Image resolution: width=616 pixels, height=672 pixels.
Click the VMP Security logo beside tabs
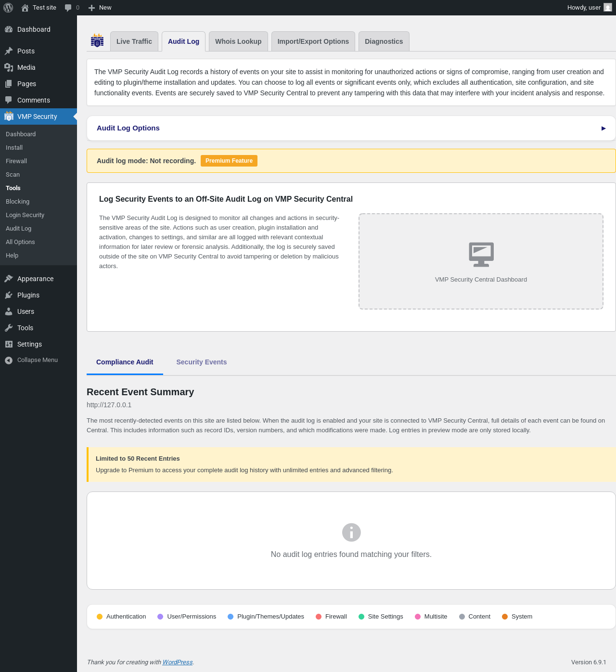coord(97,40)
